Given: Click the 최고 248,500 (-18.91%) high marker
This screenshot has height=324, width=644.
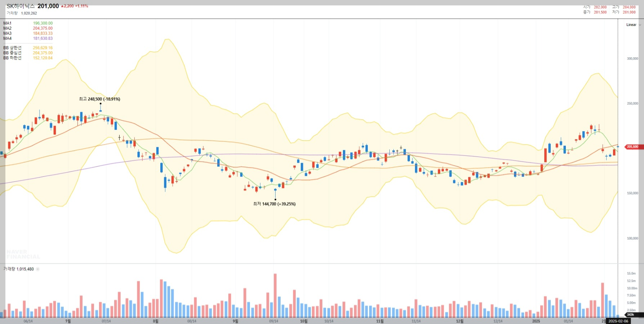Looking at the screenshot, I should pos(99,99).
